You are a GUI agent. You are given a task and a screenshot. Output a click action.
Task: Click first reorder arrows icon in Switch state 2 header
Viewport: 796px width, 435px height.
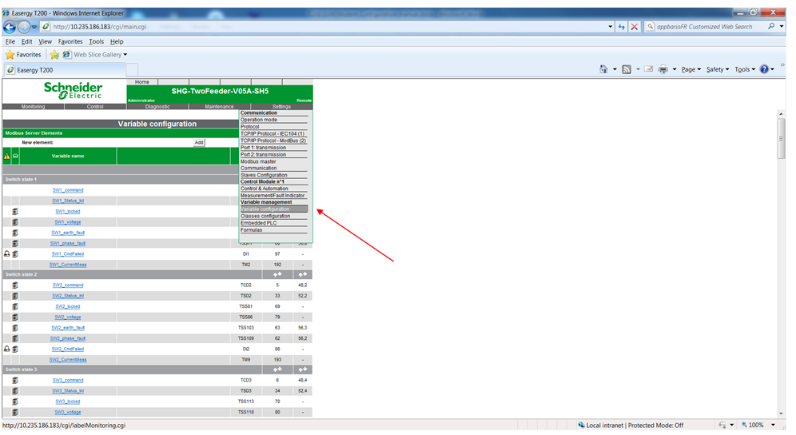tap(277, 275)
